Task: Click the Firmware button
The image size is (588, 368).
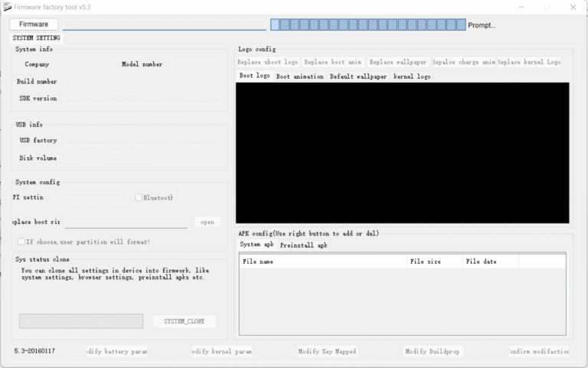Action: (34, 25)
